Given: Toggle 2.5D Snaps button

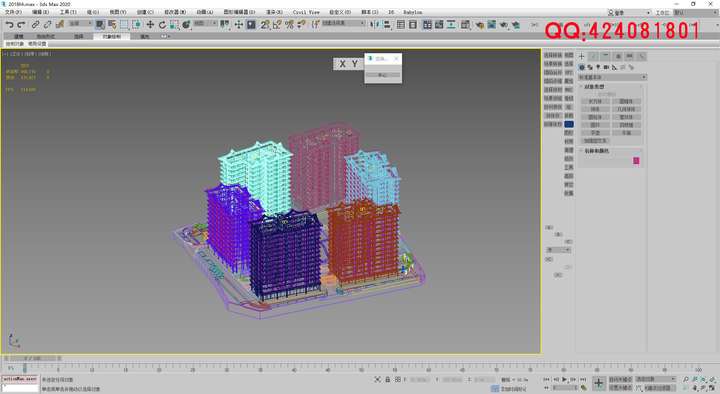Looking at the screenshot, I should pos(265,24).
